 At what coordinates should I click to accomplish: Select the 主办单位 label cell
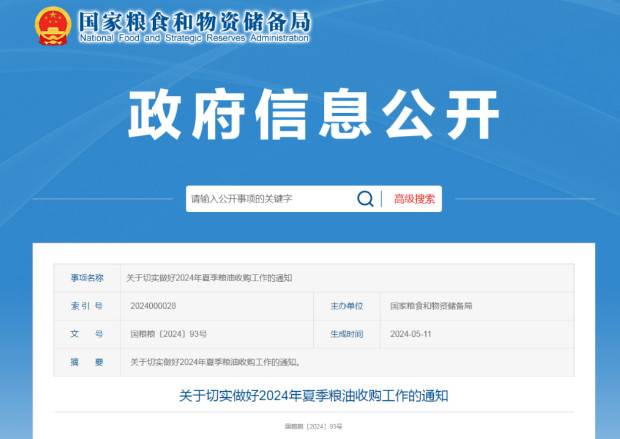point(346,305)
